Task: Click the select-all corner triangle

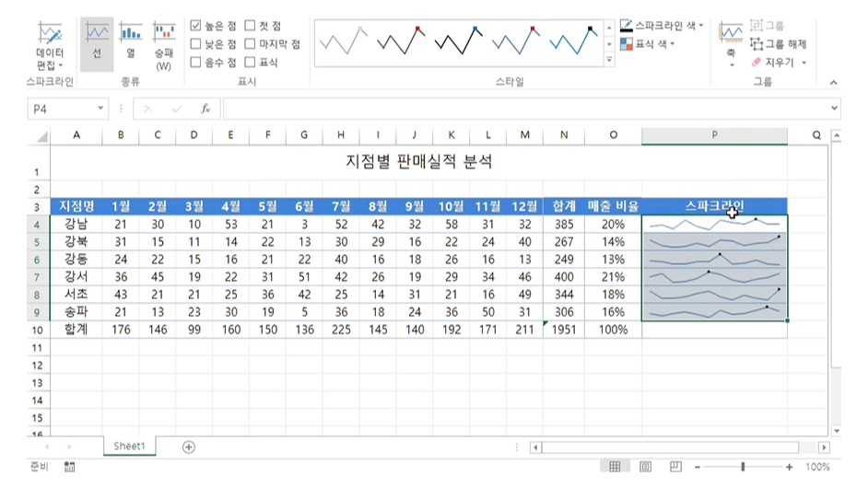Action: pos(41,135)
